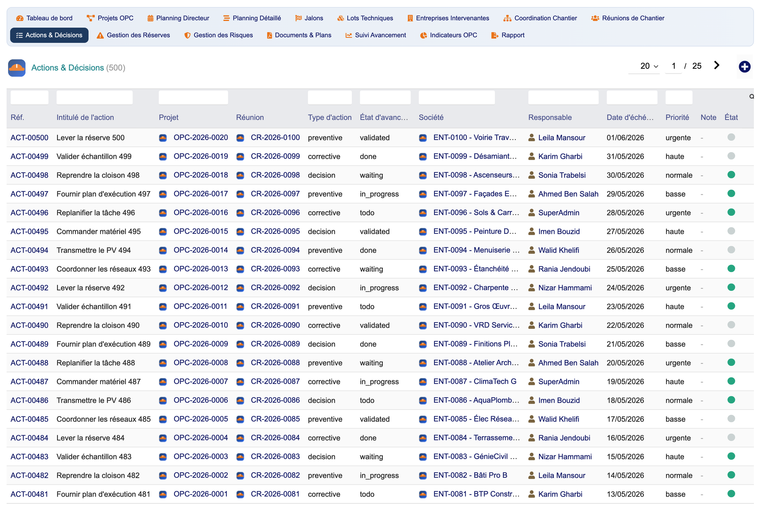Open Projets OPC tab
Screen dimensions: 761x532
110,18
